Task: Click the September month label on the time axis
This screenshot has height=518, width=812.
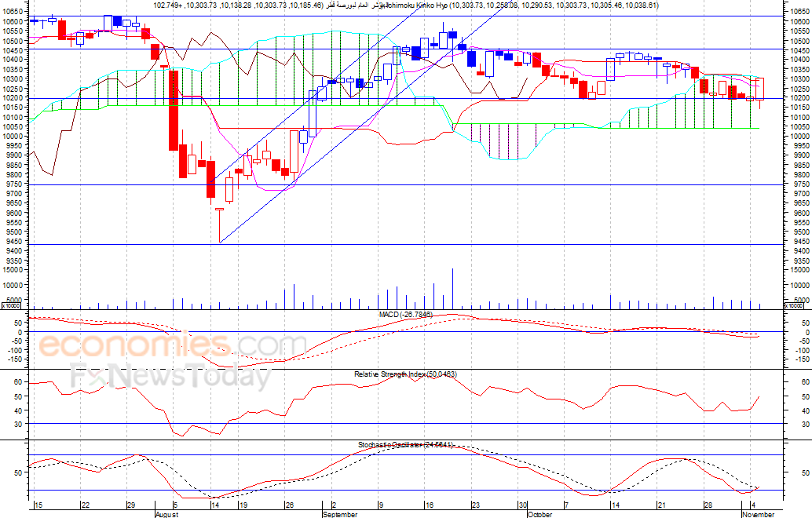Action: click(x=340, y=514)
